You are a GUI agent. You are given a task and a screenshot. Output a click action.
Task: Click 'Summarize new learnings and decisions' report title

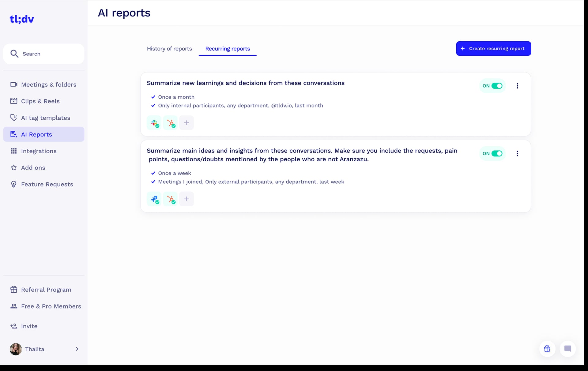(x=246, y=83)
